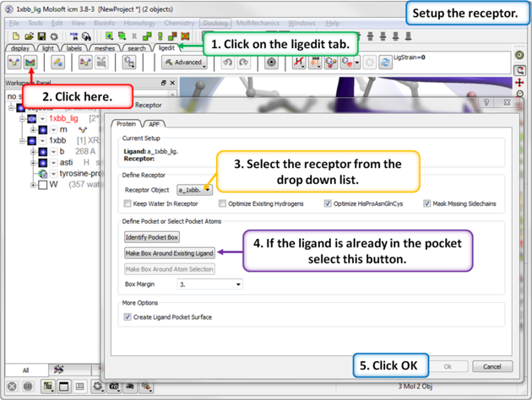532x400 pixels.
Task: Click the float panel icon in Workspace Panel
Action: coord(164,84)
